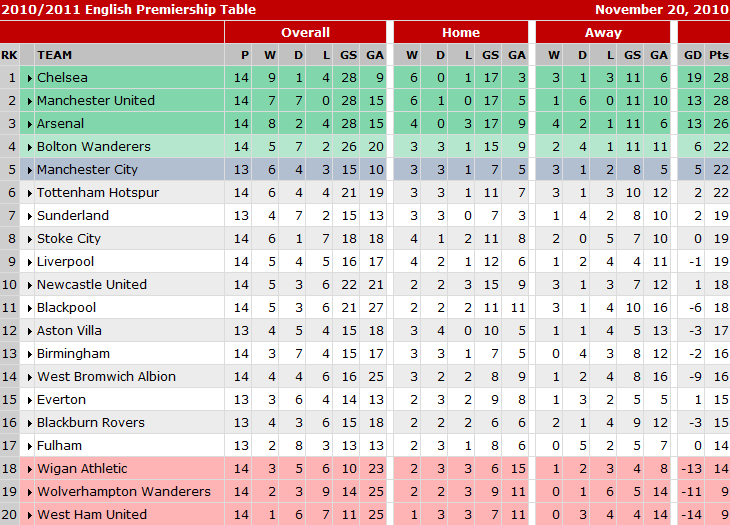The height and width of the screenshot is (525, 730).
Task: Select the Overall section header
Action: pyautogui.click(x=305, y=32)
